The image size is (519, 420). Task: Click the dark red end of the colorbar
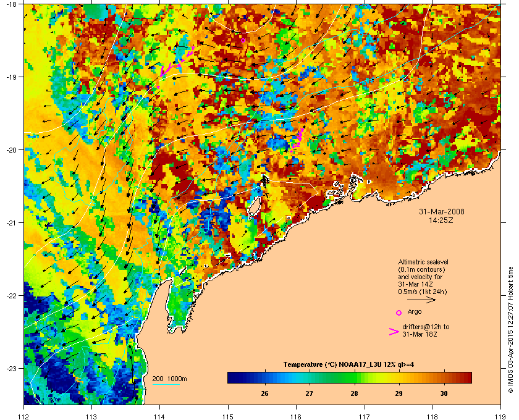(x=466, y=377)
